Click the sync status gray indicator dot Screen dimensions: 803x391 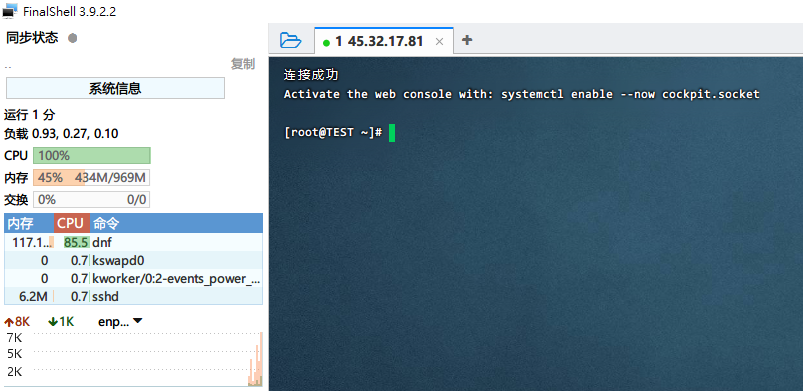72,38
